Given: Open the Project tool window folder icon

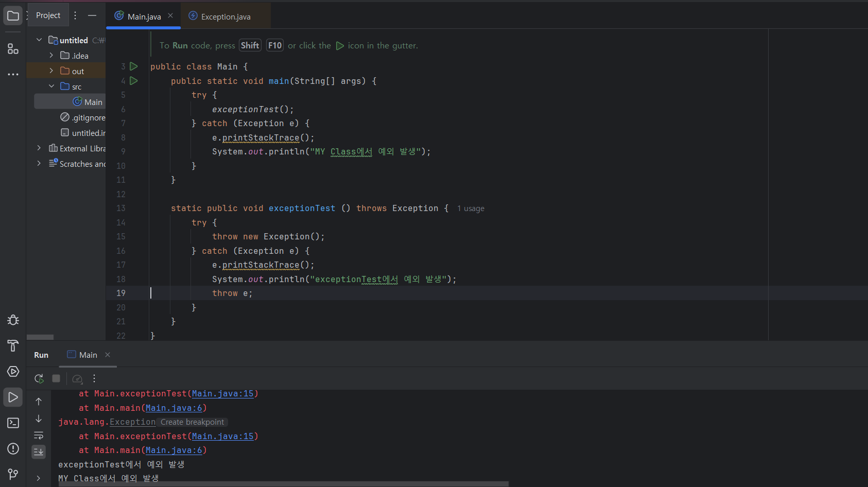Looking at the screenshot, I should click(x=13, y=15).
